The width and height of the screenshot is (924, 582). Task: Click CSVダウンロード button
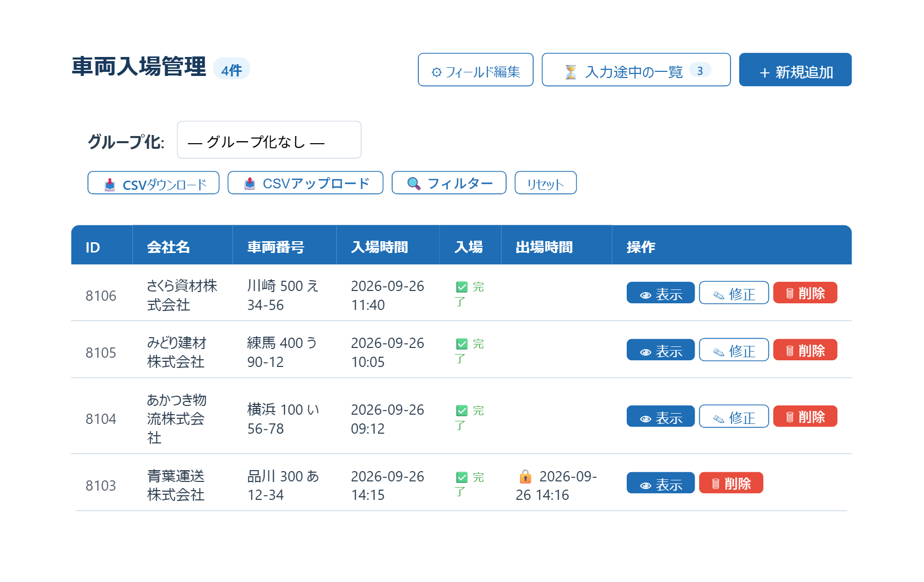point(153,183)
